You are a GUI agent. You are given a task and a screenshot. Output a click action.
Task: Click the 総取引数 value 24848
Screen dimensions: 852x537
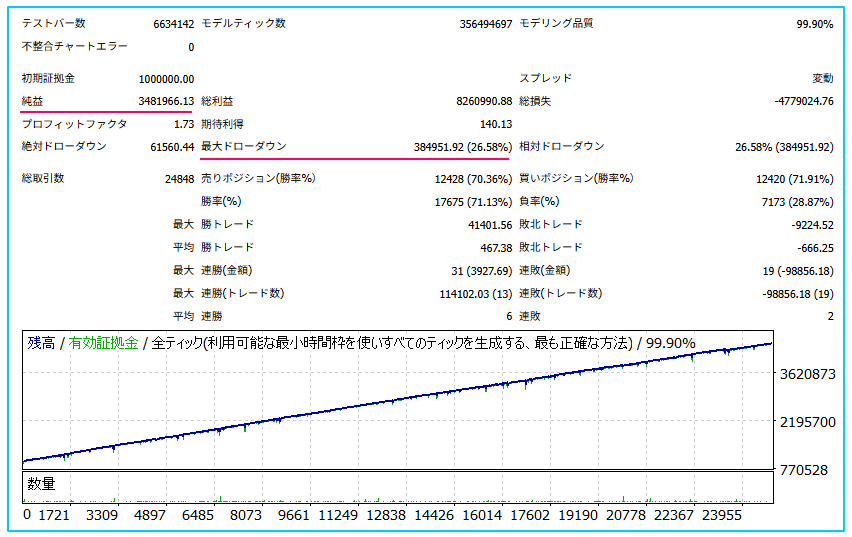point(177,179)
